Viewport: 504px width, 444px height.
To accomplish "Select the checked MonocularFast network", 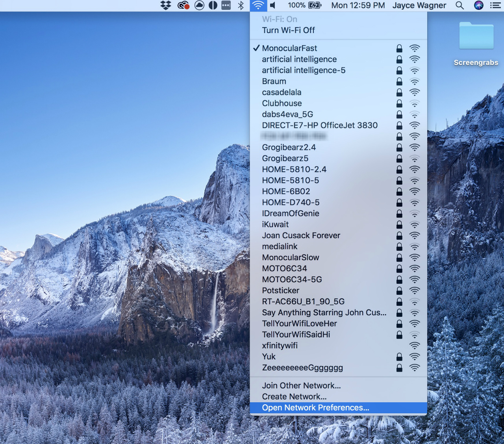I will click(x=338, y=48).
